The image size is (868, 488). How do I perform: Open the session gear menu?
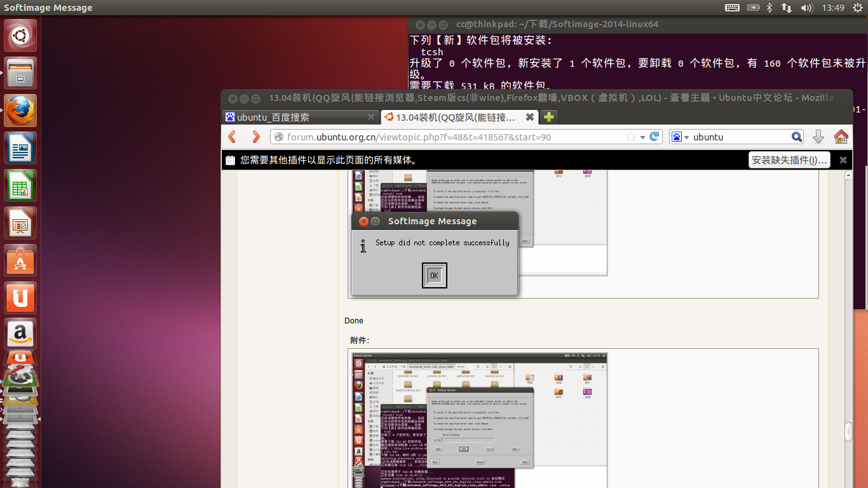point(857,8)
